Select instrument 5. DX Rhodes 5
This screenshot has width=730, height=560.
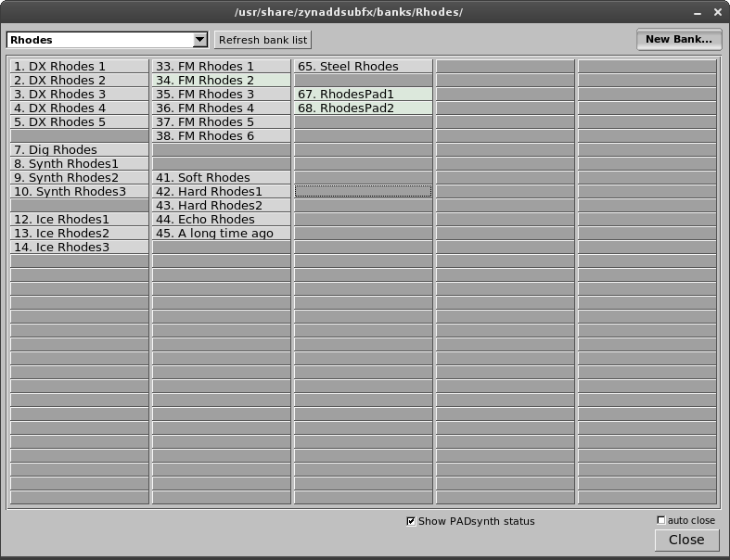coord(79,122)
